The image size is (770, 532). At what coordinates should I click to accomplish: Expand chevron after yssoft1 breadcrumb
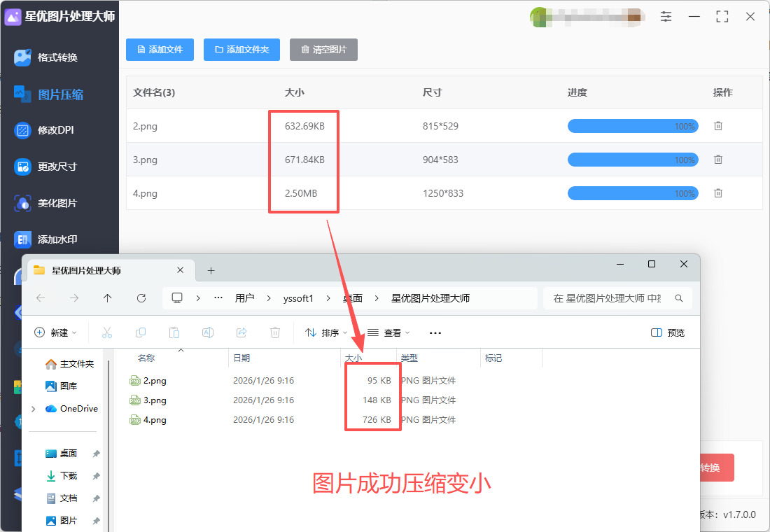click(328, 298)
